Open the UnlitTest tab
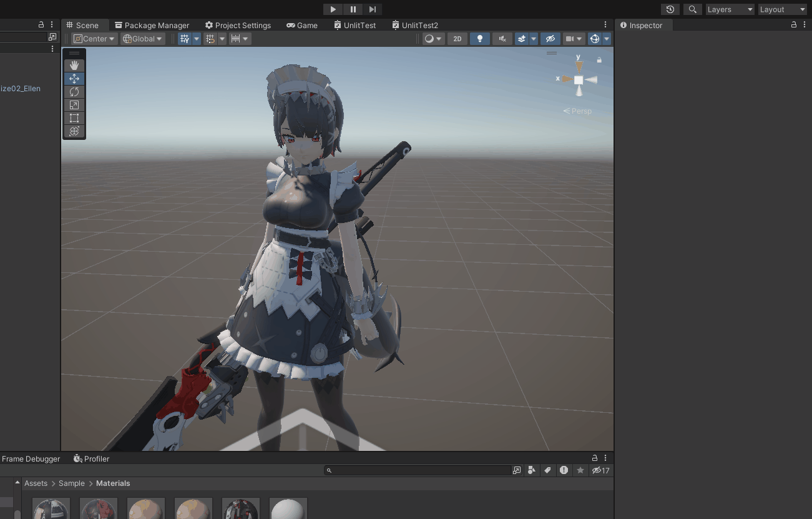This screenshot has width=812, height=519. click(355, 25)
